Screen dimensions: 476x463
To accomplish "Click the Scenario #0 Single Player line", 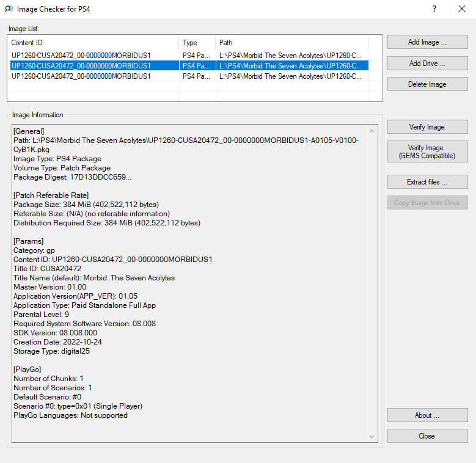I will [78, 406].
